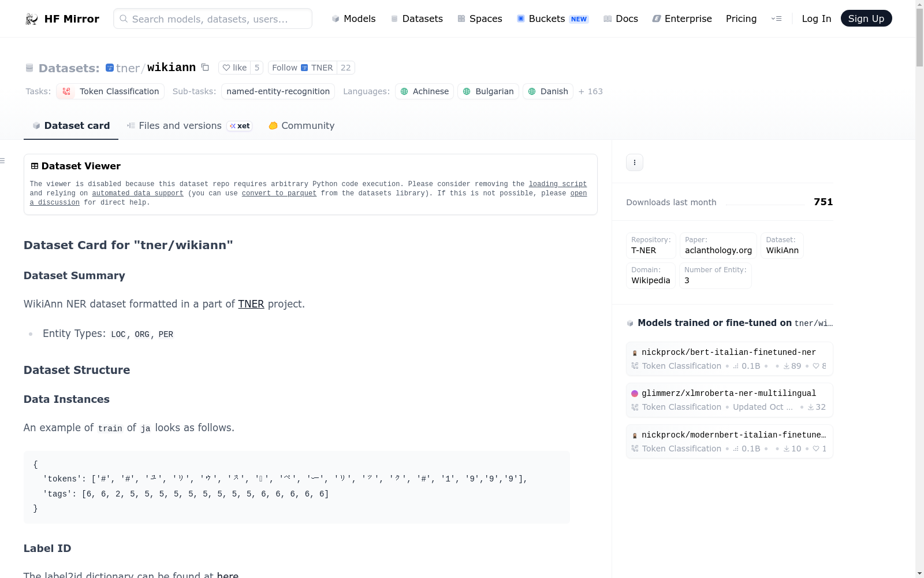Open the WikiAnn Dataset tag
924x578 pixels.
point(783,246)
